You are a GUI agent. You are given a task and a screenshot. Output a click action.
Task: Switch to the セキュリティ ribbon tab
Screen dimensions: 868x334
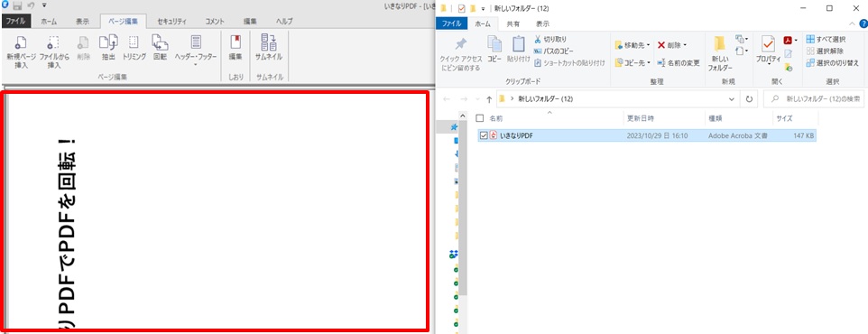(171, 22)
